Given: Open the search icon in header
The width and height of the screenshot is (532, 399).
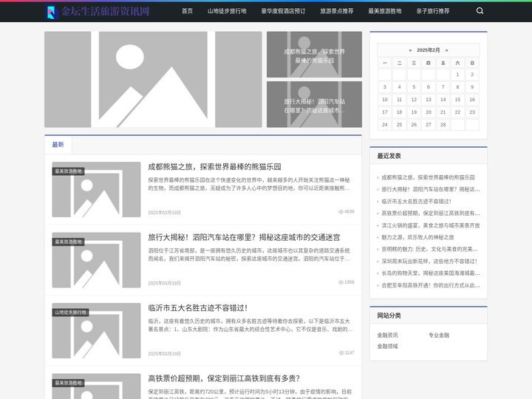Looking at the screenshot, I should point(480,11).
